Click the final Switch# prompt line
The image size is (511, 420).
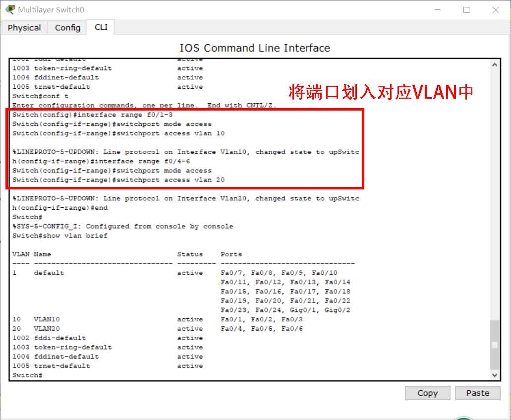click(x=27, y=375)
